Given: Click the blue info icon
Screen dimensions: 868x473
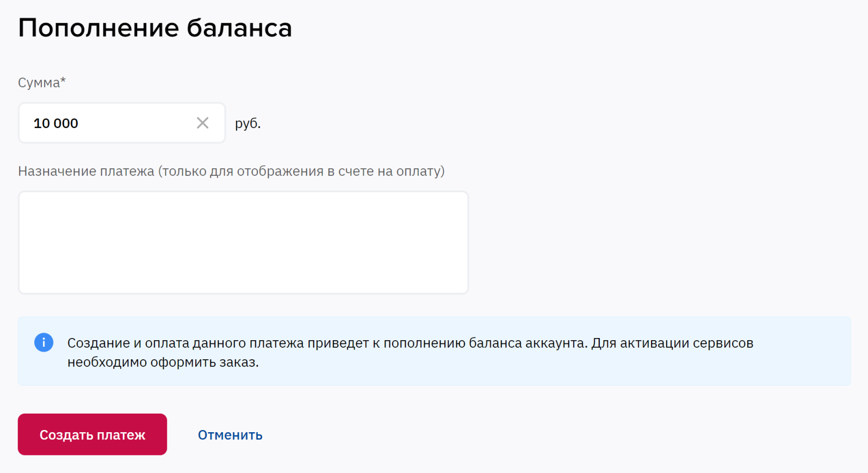Looking at the screenshot, I should tap(44, 342).
